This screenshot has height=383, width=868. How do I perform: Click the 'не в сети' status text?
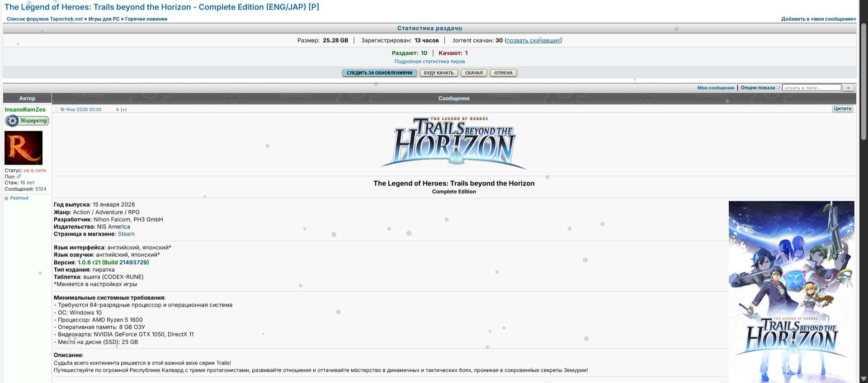tap(35, 170)
